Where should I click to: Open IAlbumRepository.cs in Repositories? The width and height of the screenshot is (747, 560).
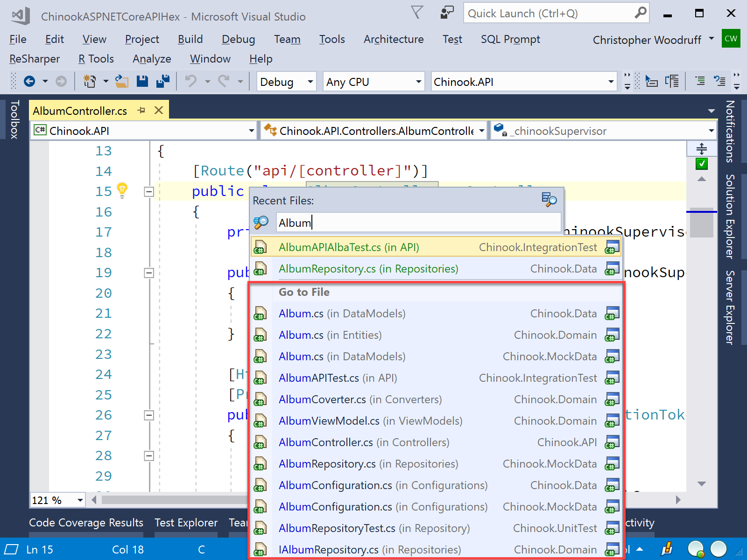(437, 550)
